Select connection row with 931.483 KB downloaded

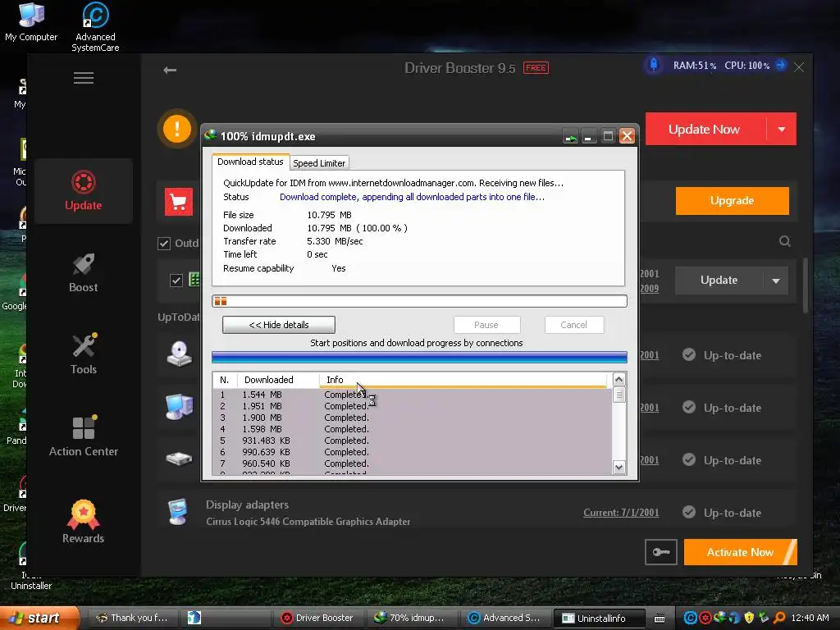412,441
